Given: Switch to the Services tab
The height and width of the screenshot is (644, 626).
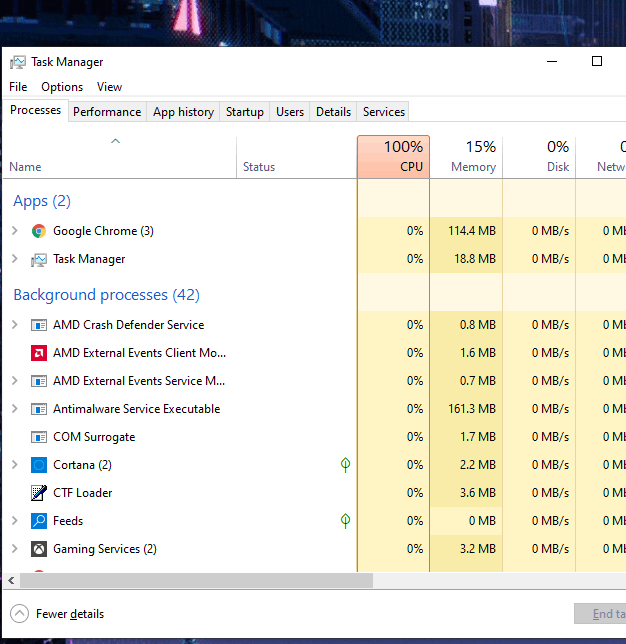Looking at the screenshot, I should (384, 112).
